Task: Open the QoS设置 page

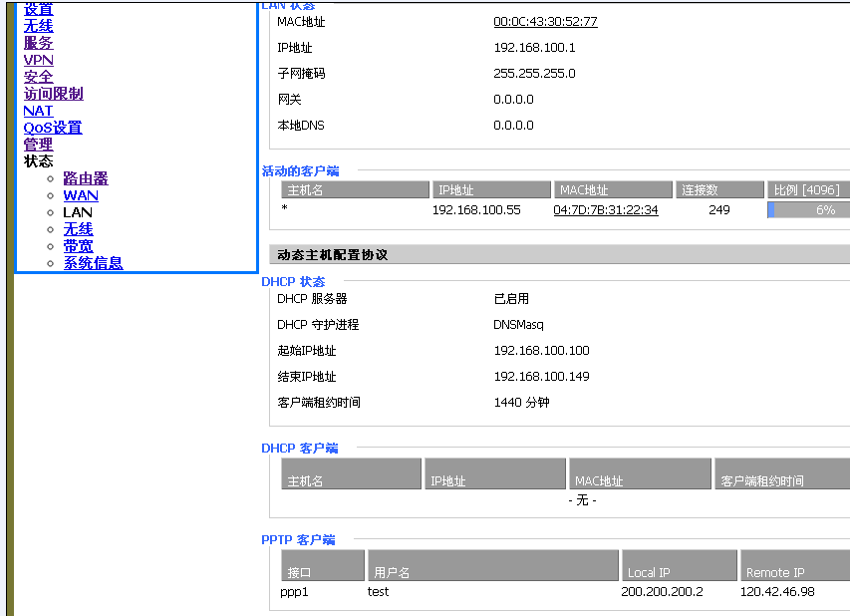Action: pos(53,128)
